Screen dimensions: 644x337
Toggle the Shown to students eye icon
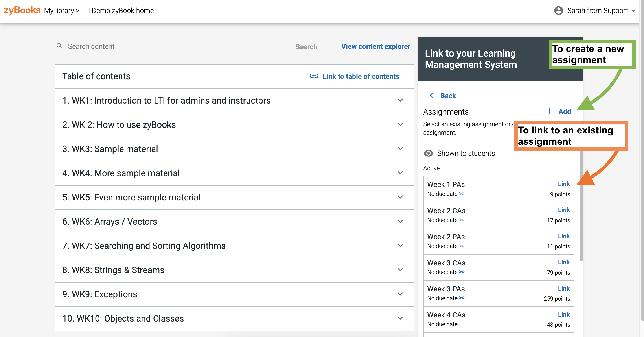[429, 153]
